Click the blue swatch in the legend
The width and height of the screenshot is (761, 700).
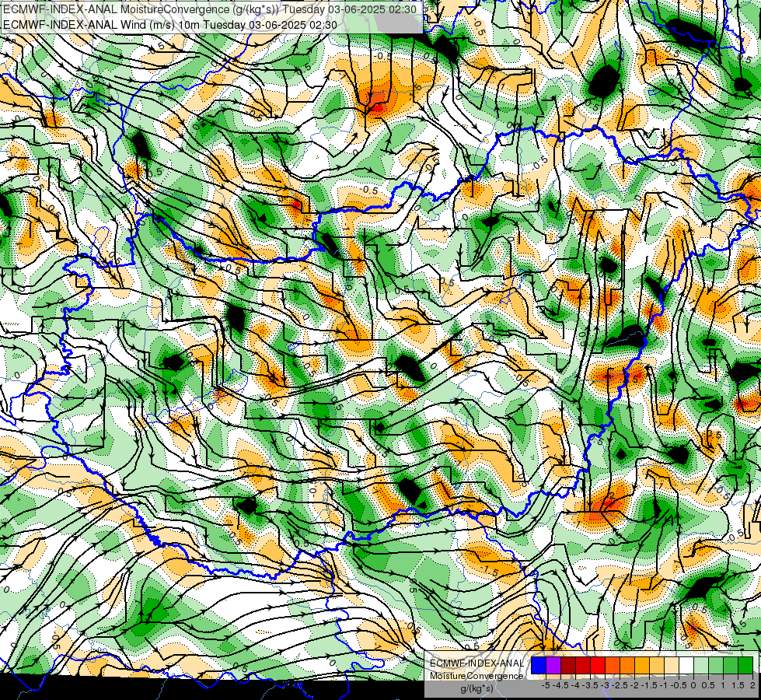[539, 665]
